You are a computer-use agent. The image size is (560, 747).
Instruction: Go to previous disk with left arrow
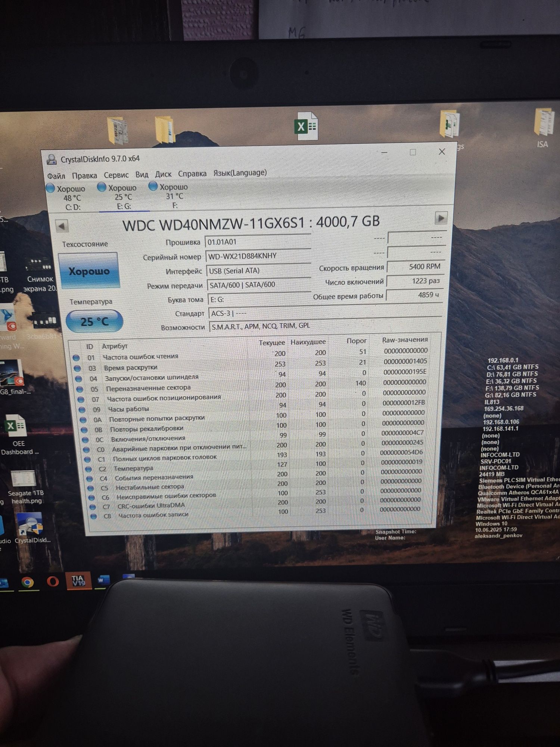point(62,226)
